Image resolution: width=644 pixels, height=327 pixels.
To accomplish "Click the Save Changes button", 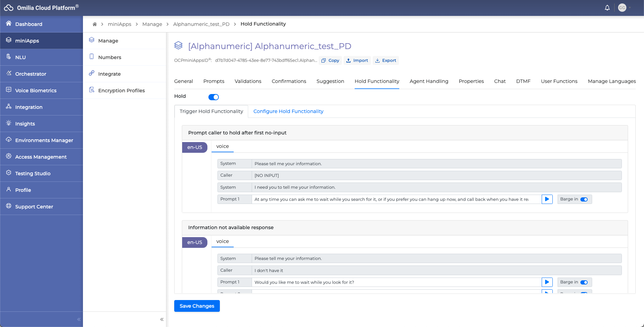I will [x=197, y=306].
